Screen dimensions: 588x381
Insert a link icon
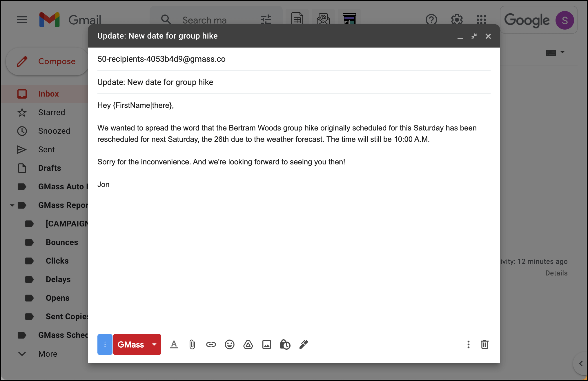coord(211,344)
